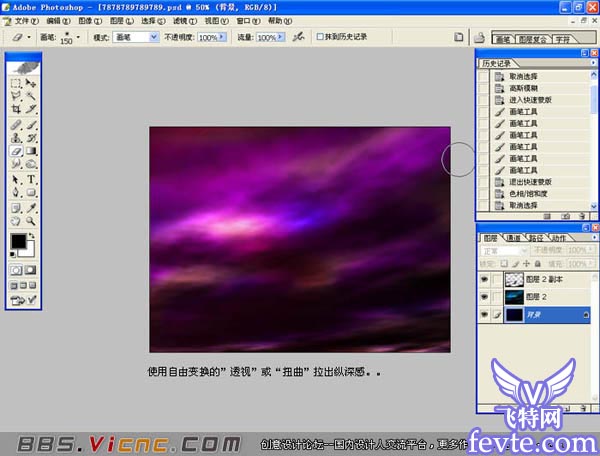Image resolution: width=600 pixels, height=456 pixels.
Task: Enable airbrush mode in options bar
Action: pyautogui.click(x=297, y=37)
